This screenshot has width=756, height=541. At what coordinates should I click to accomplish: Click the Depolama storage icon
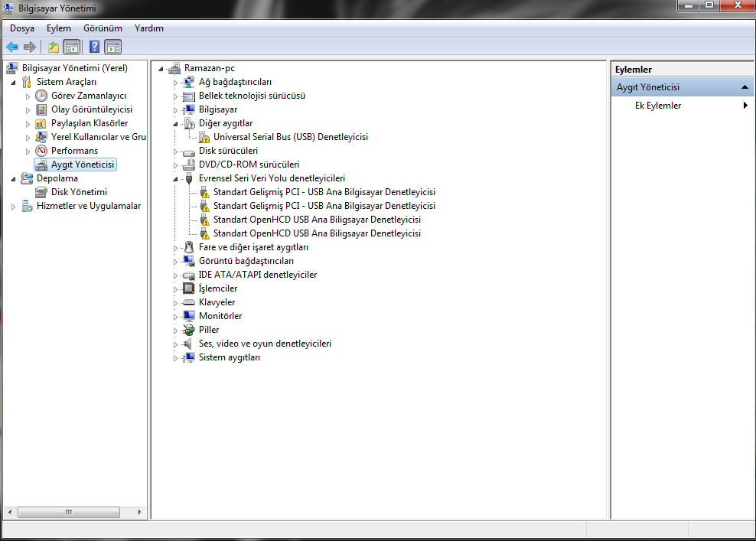[x=27, y=178]
